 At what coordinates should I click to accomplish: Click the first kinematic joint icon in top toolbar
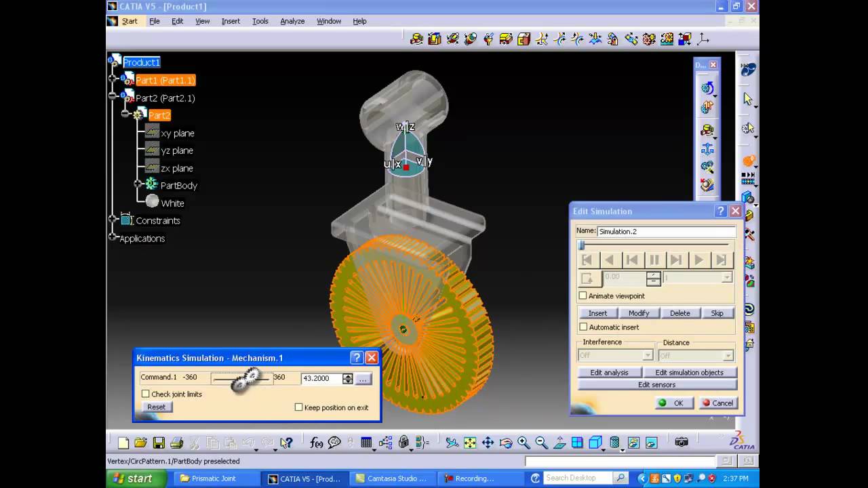coord(417,39)
